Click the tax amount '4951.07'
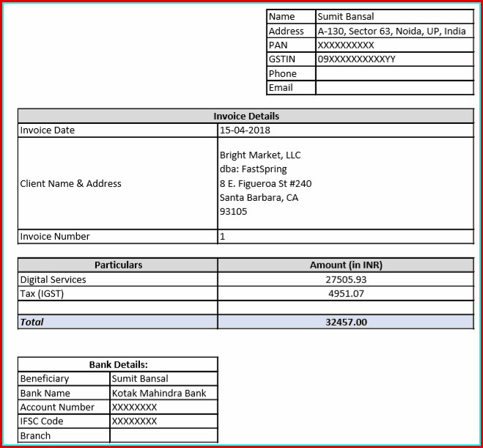Image resolution: width=483 pixels, height=448 pixels. pos(346,293)
